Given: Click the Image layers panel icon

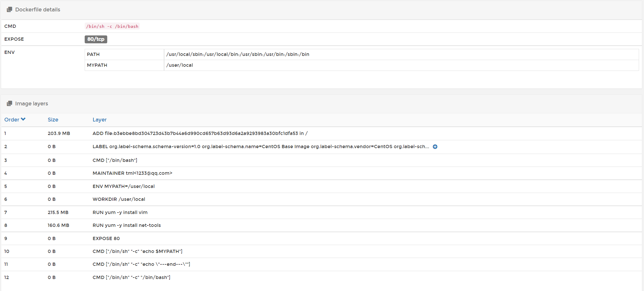Looking at the screenshot, I should [x=9, y=104].
